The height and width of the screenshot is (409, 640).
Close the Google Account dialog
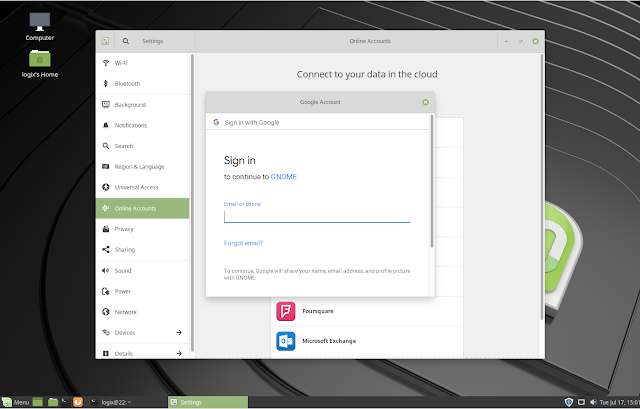[x=425, y=102]
